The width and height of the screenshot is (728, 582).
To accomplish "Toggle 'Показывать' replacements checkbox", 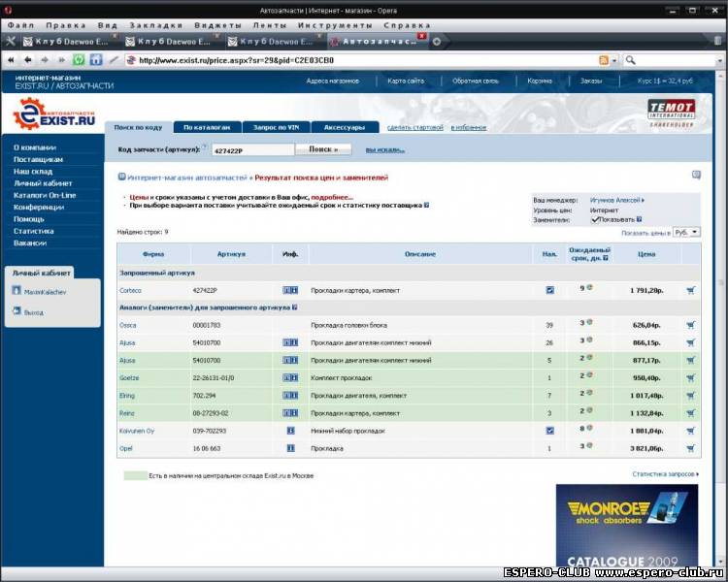I will click(595, 219).
